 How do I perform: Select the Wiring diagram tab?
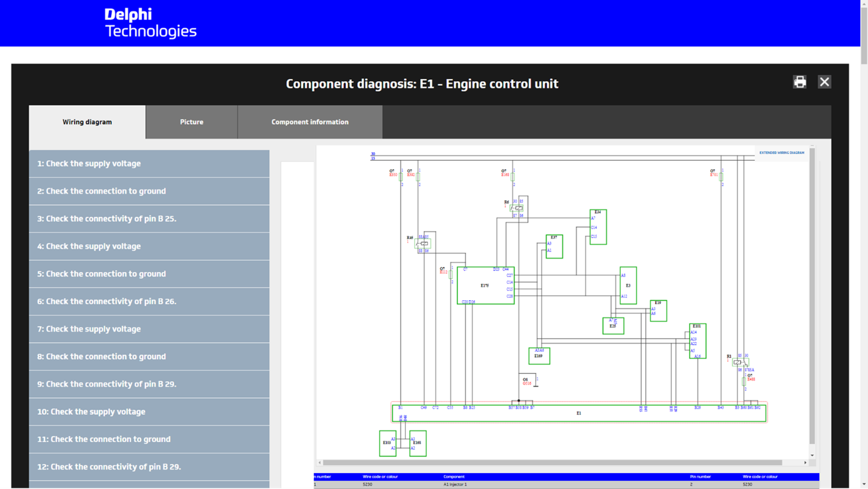click(87, 122)
